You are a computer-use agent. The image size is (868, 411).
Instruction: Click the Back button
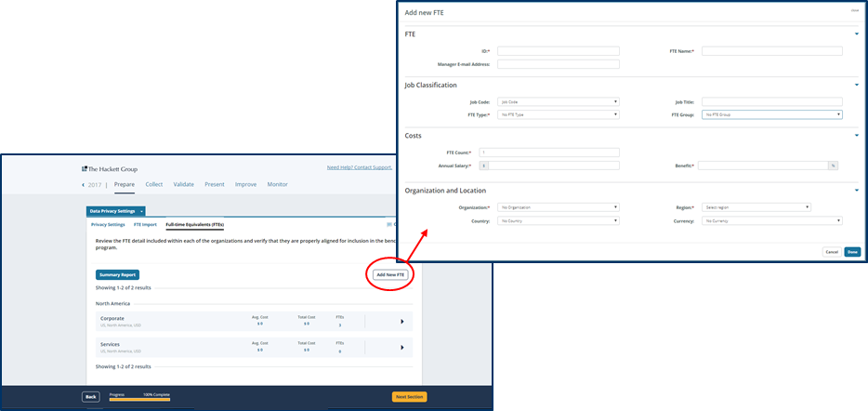coord(91,397)
